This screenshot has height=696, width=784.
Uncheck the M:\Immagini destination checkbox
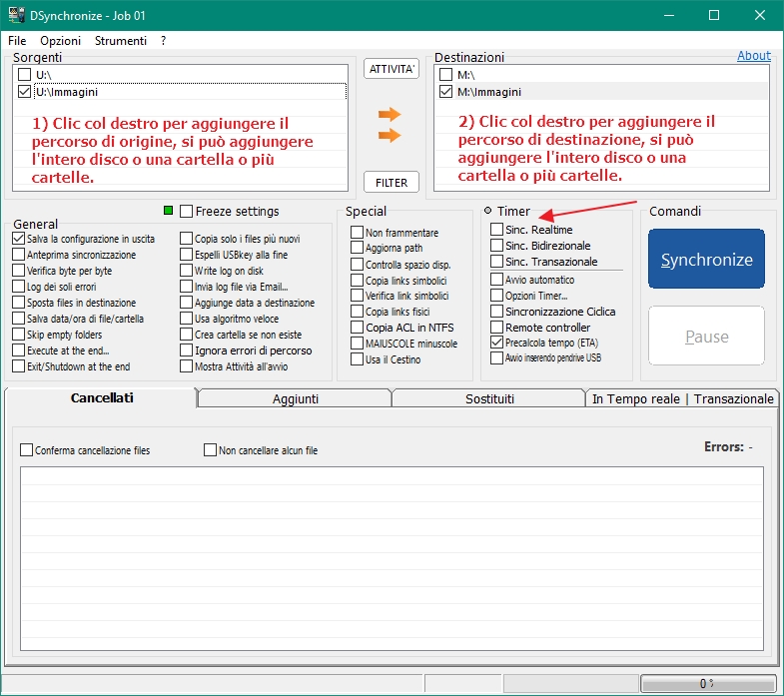(445, 92)
